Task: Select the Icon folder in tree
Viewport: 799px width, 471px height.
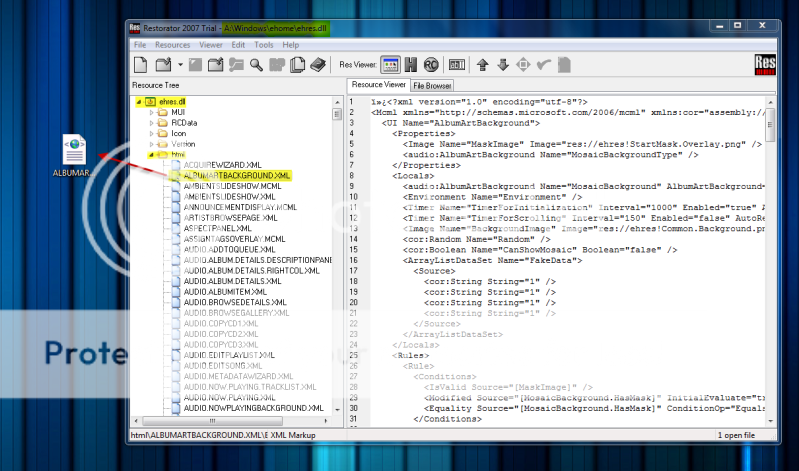Action: click(178, 134)
